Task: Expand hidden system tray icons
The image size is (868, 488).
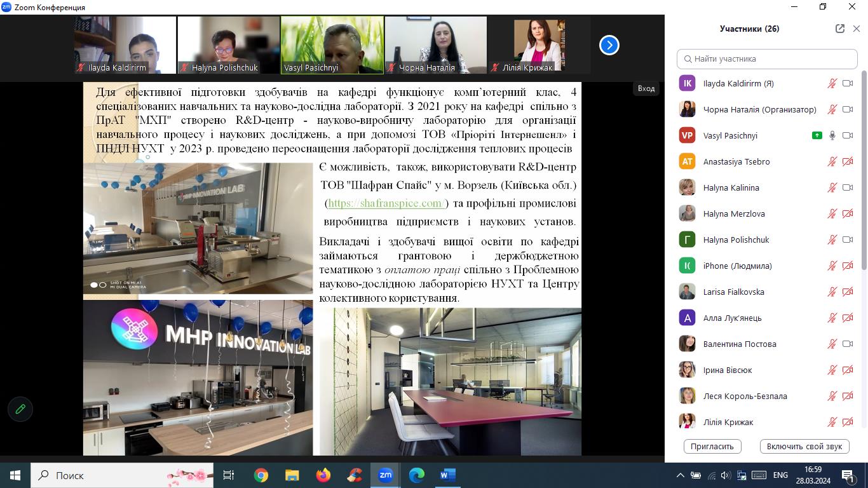Action: point(680,475)
